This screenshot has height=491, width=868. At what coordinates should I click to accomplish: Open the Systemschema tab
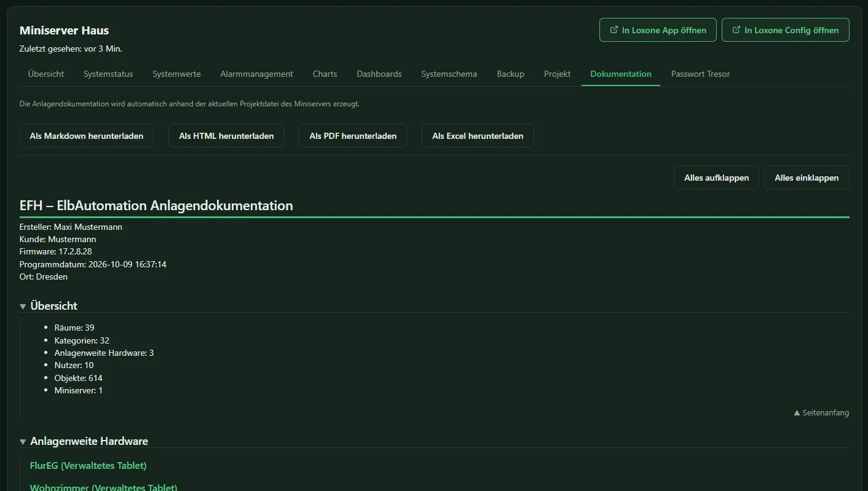[449, 74]
